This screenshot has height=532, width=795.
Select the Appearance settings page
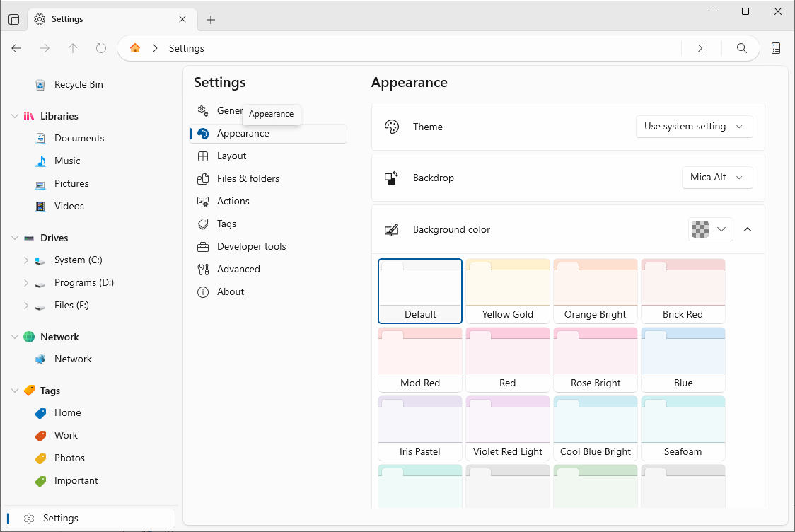268,134
